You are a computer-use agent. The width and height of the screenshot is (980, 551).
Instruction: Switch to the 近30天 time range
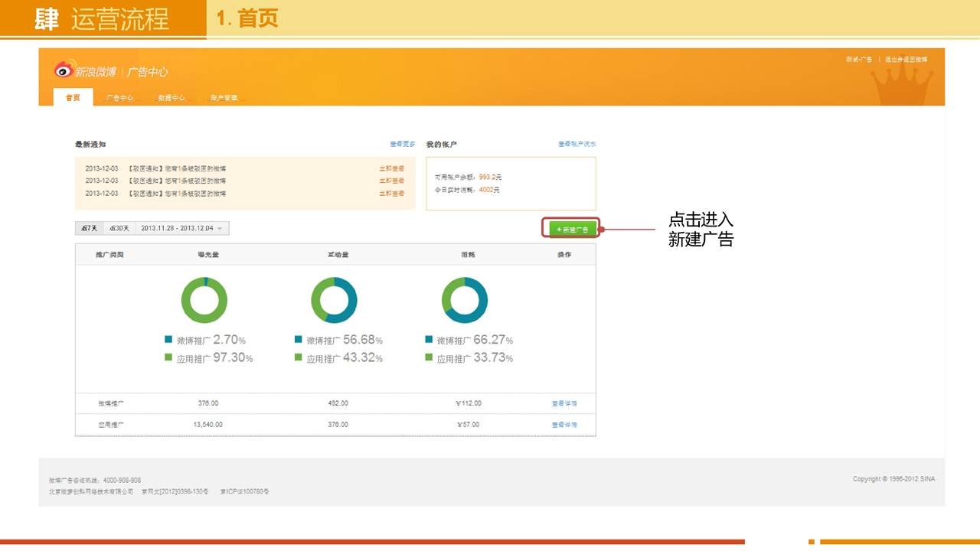119,228
